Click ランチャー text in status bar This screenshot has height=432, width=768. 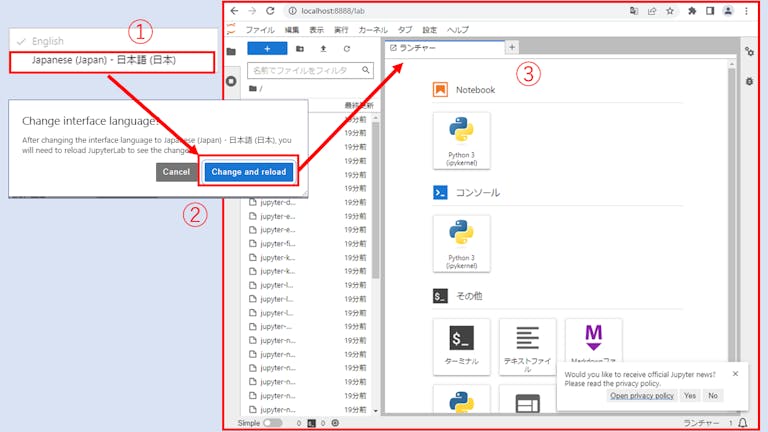(x=701, y=423)
